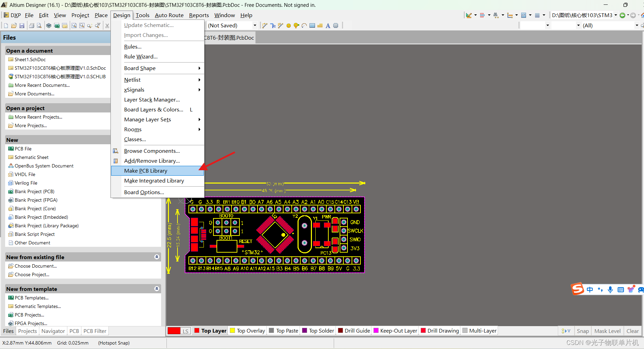Viewport: 644px width, 349px height.
Task: Select Board Options menu entry
Action: coord(158,192)
